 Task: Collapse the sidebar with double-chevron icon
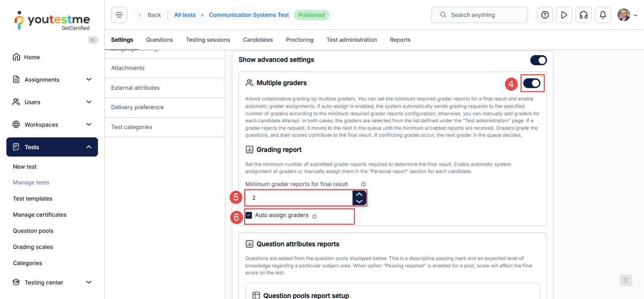pos(93,40)
